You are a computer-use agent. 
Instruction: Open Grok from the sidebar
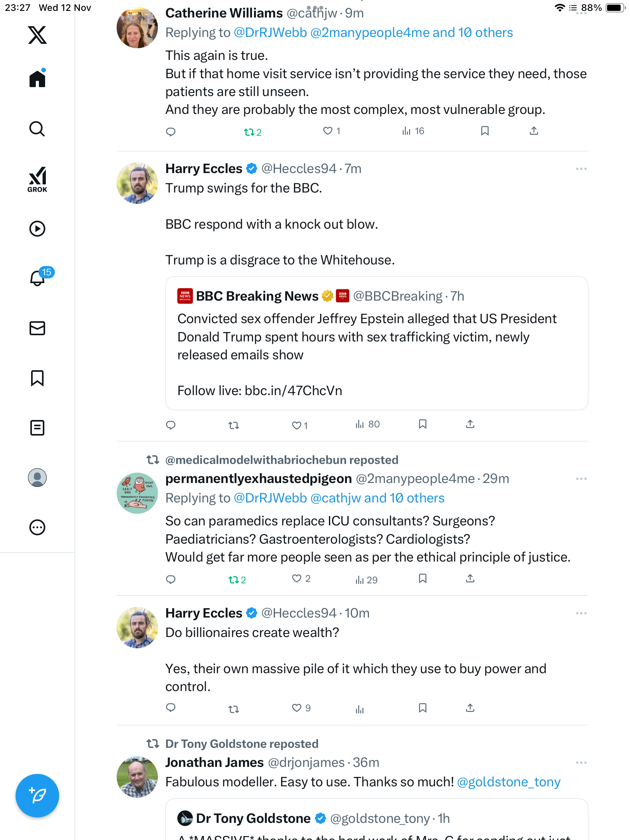coord(37,179)
